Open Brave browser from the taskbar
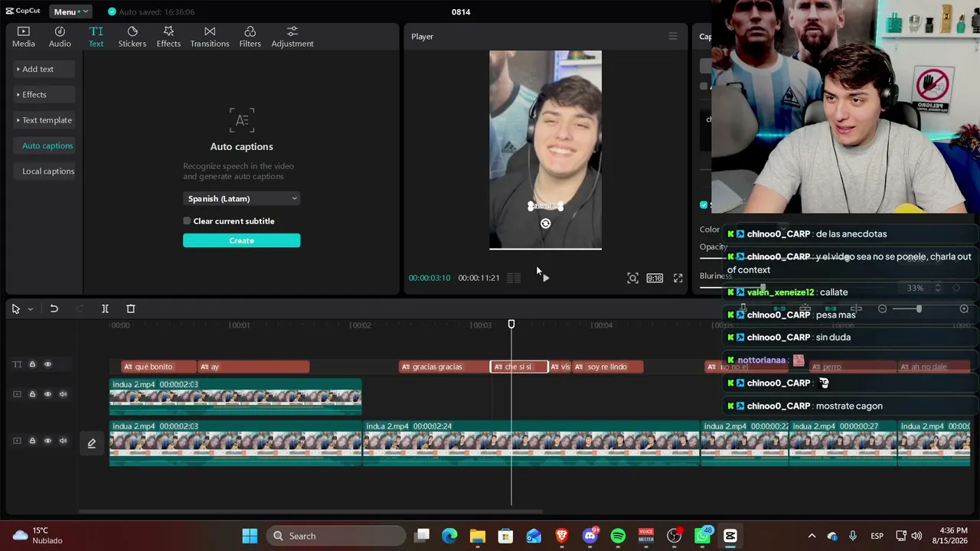 click(561, 536)
